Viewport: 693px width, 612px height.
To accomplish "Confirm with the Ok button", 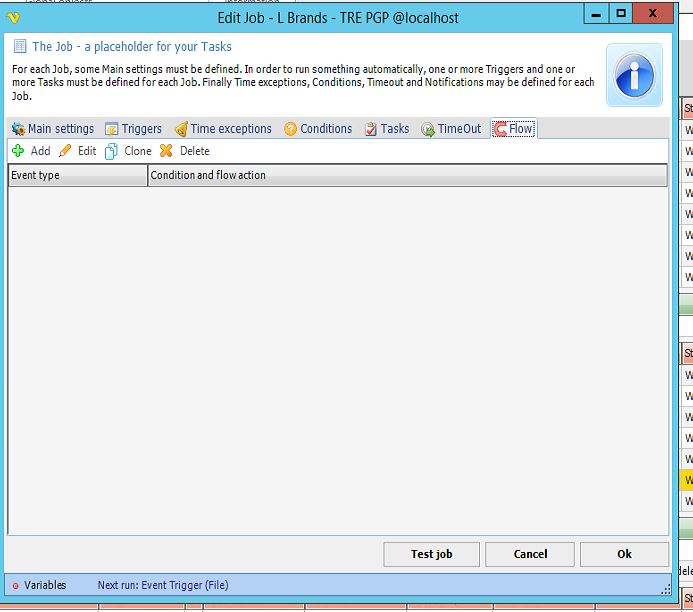I will [x=624, y=554].
